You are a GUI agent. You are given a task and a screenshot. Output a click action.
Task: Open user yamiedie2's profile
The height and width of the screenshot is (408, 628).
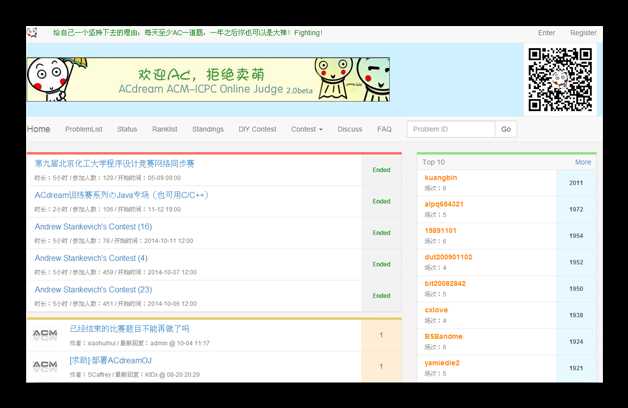click(442, 362)
